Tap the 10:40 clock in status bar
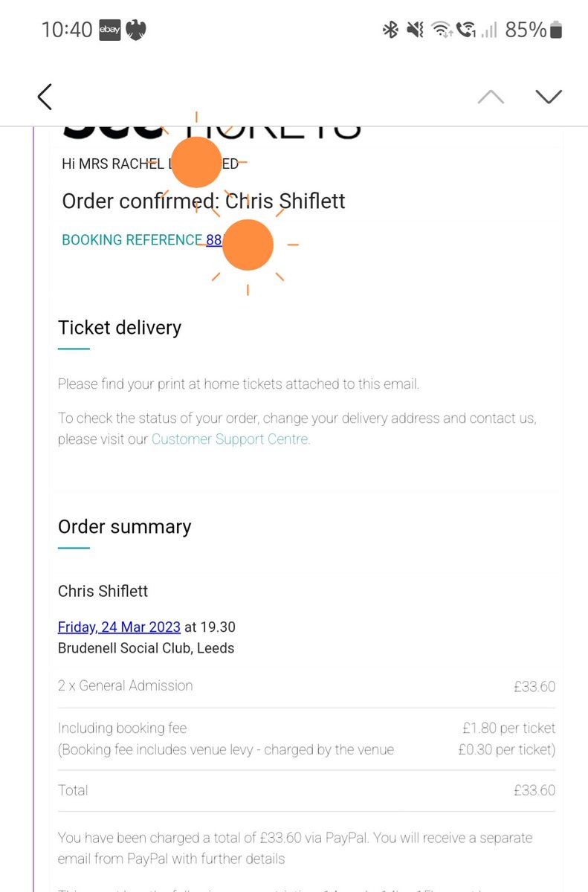This screenshot has height=892, width=588. coord(67,30)
